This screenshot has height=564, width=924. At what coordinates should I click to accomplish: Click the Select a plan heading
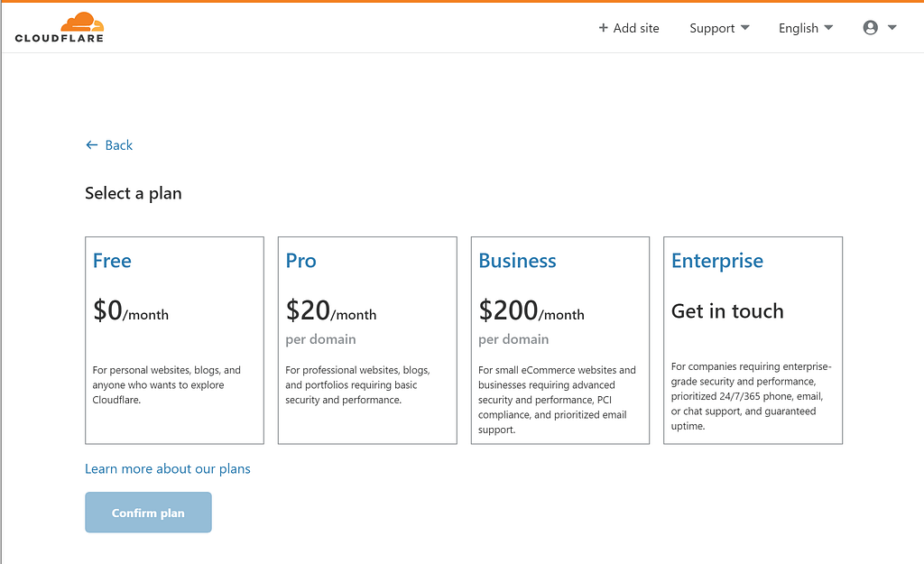pyautogui.click(x=133, y=193)
